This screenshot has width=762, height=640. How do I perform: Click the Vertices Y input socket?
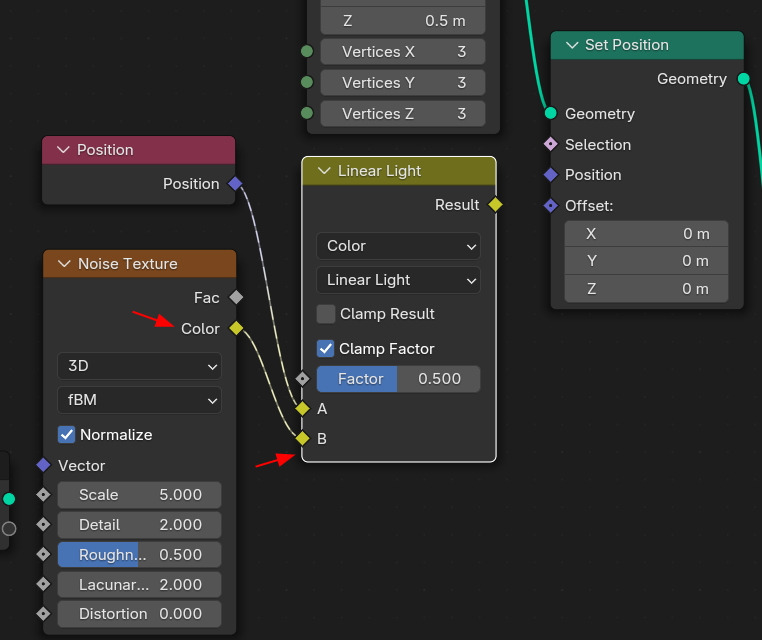click(x=307, y=82)
